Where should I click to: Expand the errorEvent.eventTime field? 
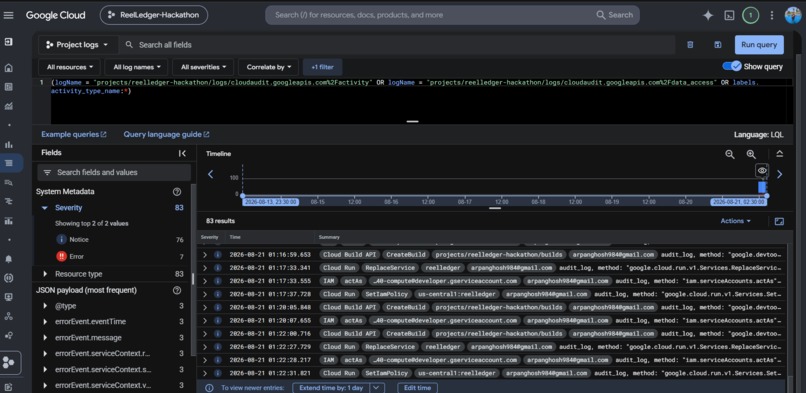pyautogui.click(x=45, y=322)
